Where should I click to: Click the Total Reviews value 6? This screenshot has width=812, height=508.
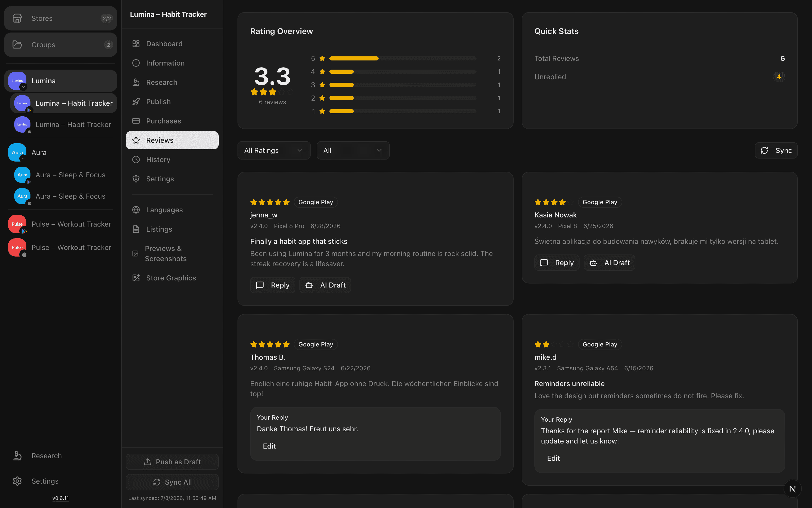(x=783, y=58)
